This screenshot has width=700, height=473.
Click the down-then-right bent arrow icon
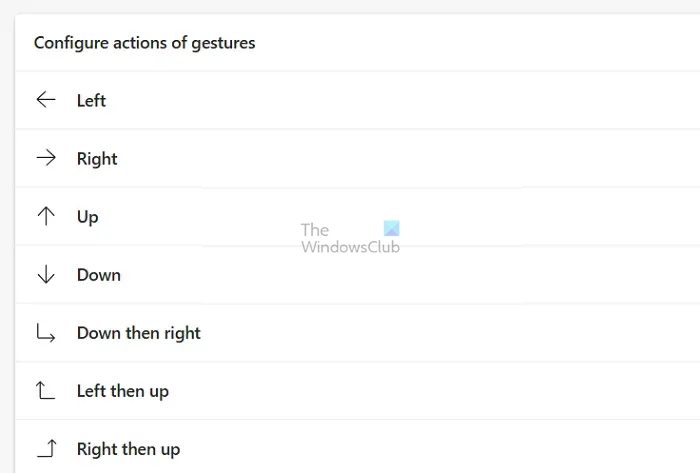tap(45, 333)
